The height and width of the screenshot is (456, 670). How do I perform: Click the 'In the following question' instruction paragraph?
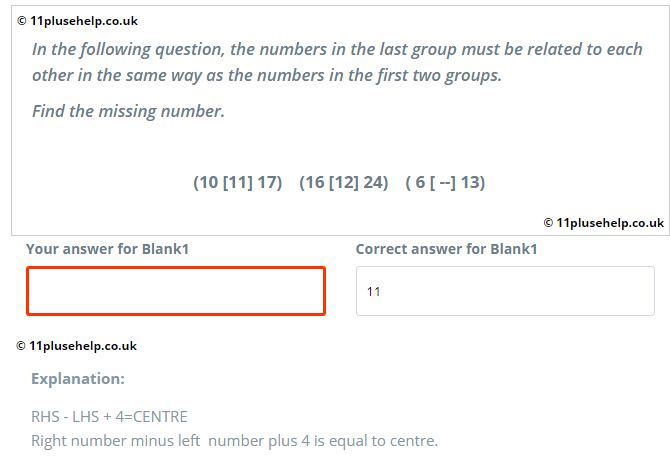(337, 62)
